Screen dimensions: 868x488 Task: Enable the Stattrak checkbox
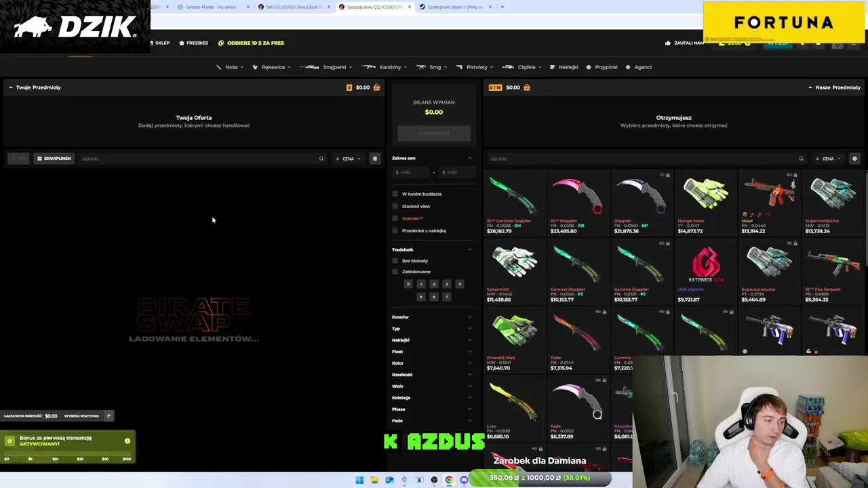395,218
